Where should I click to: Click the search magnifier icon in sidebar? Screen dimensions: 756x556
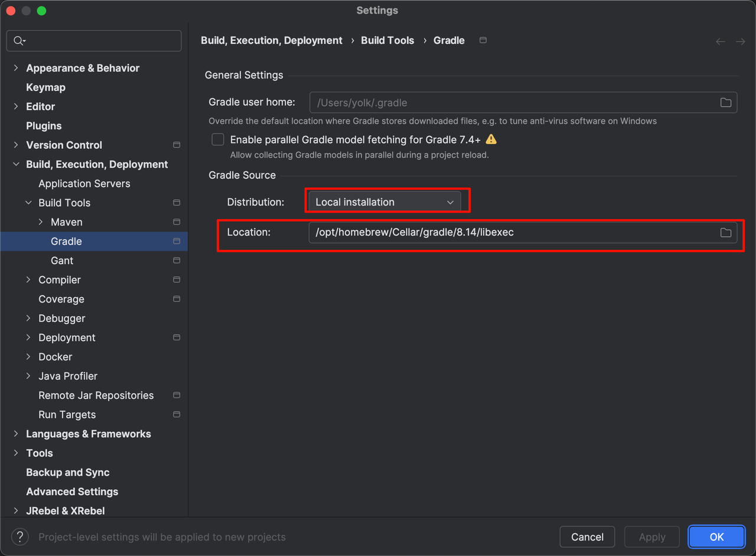[19, 41]
